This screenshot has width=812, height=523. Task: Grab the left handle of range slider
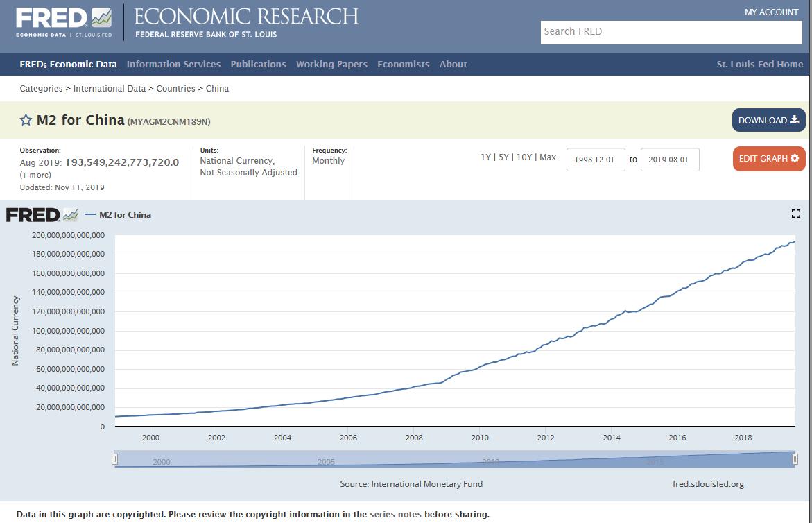click(115, 459)
